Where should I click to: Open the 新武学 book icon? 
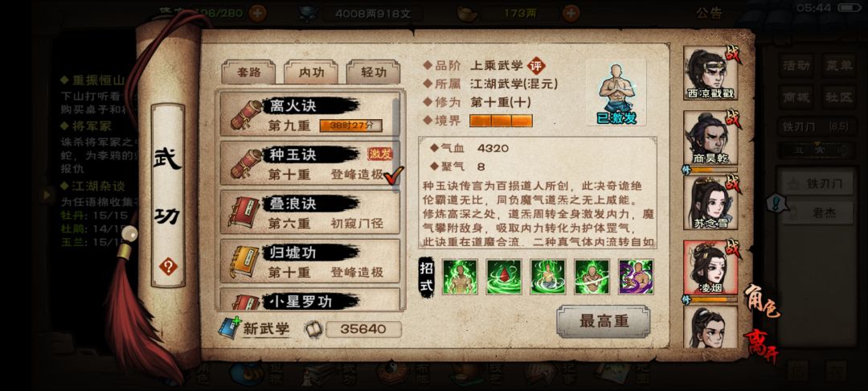click(229, 328)
